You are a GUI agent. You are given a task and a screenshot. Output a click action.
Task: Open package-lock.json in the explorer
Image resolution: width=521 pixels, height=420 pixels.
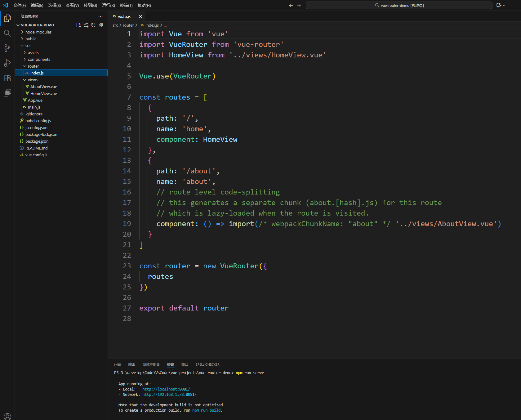41,134
